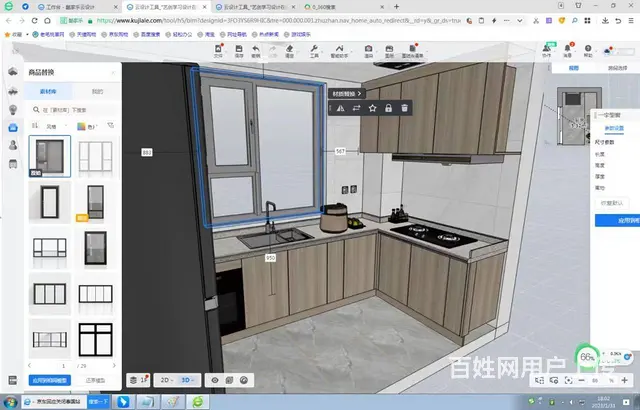Screen dimensions: 640x410
Task: Zoom in with the plus control
Action: pyautogui.click(x=624, y=380)
